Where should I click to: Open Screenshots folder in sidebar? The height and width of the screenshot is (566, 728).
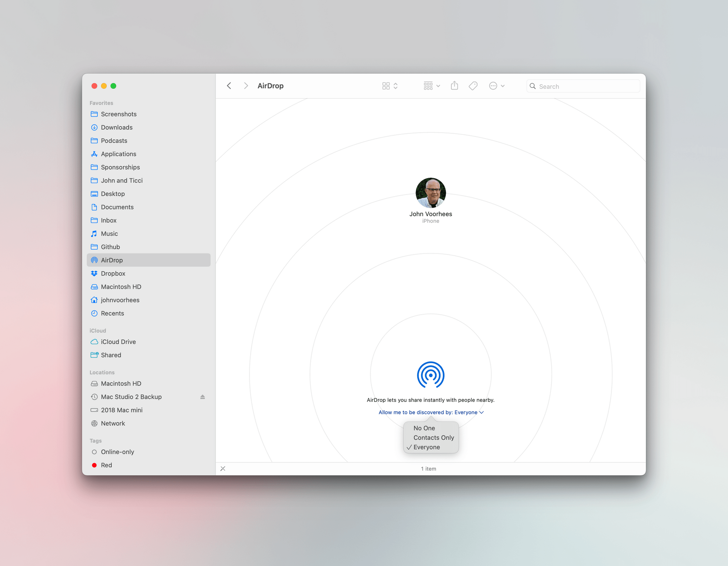tap(149, 114)
